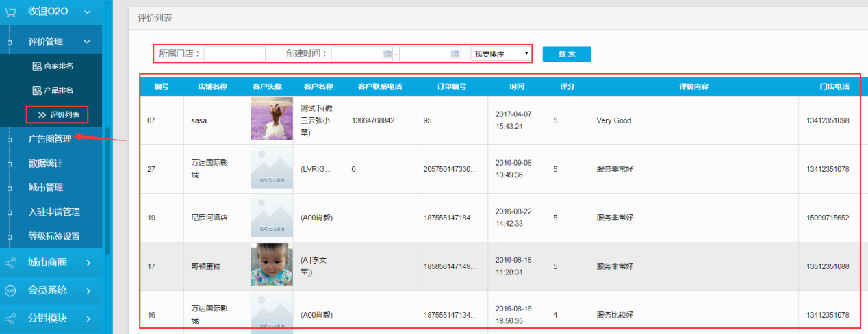
Task: Click the sidebar vertical scrollbar
Action: (107, 190)
